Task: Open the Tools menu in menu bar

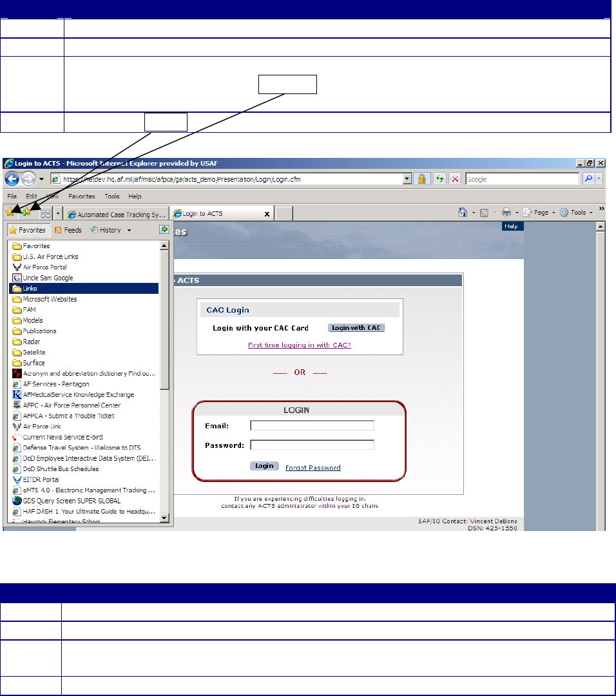Action: (112, 196)
